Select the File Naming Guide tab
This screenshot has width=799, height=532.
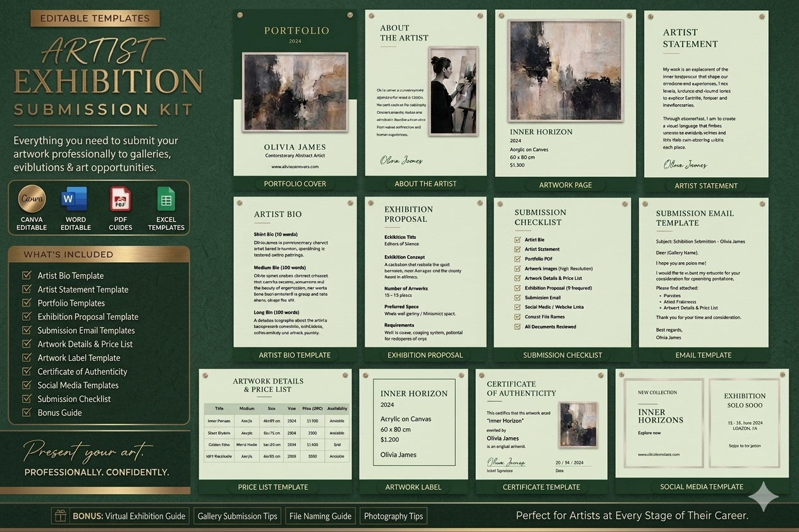[x=320, y=516]
